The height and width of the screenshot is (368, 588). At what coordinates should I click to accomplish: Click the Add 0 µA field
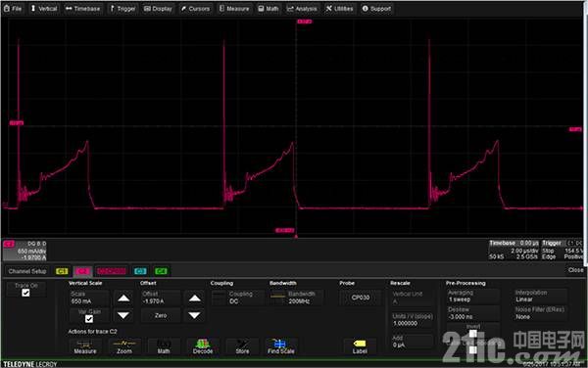(x=412, y=342)
